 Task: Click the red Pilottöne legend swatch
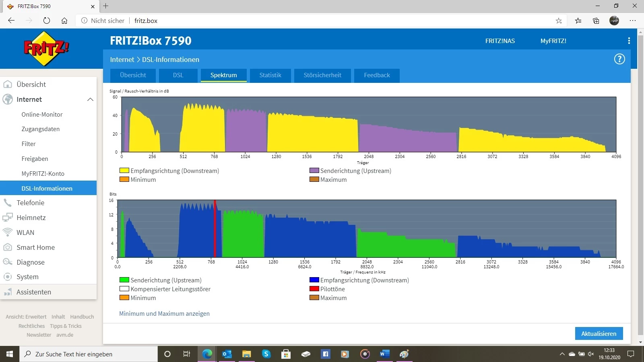[x=314, y=289]
